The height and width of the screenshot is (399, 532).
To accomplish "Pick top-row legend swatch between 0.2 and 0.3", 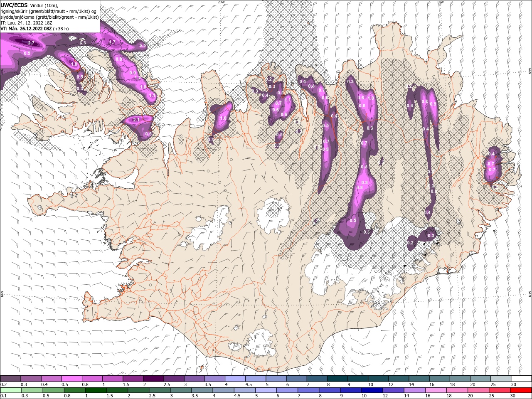I will tap(10, 379).
